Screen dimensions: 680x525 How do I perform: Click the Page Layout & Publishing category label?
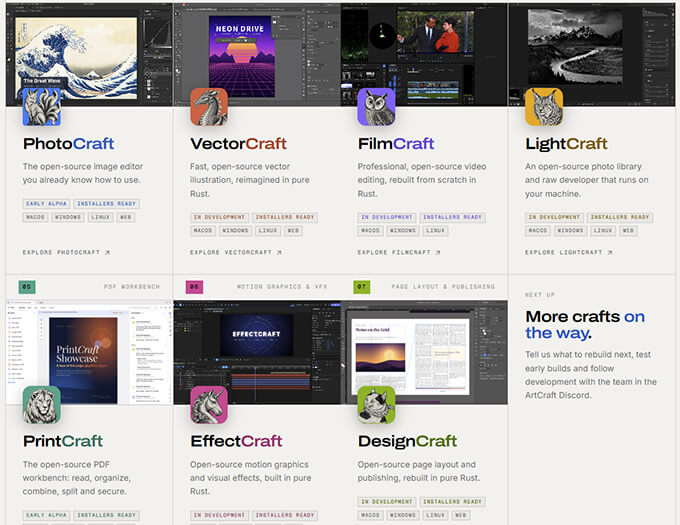coord(443,287)
